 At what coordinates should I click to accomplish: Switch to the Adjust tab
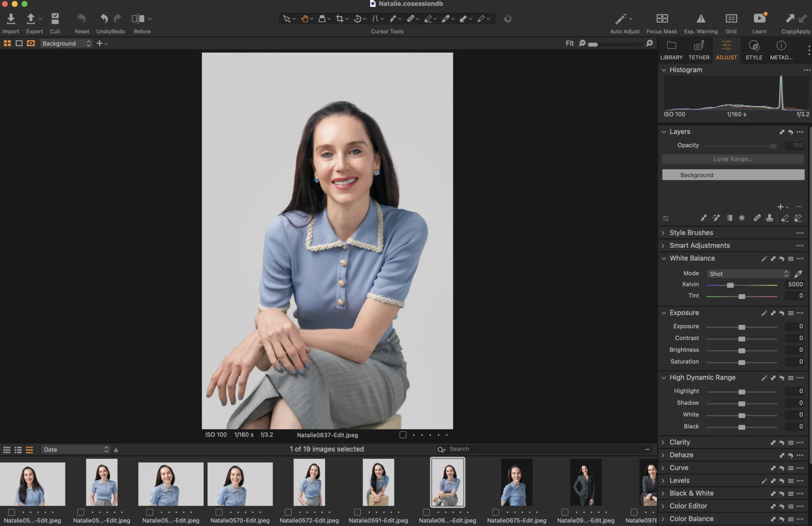726,50
